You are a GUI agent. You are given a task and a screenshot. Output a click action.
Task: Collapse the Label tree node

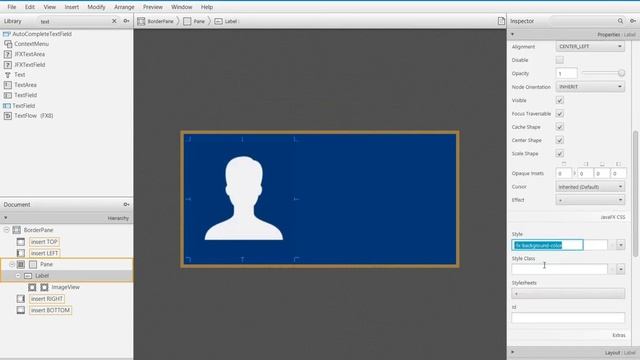click(18, 276)
